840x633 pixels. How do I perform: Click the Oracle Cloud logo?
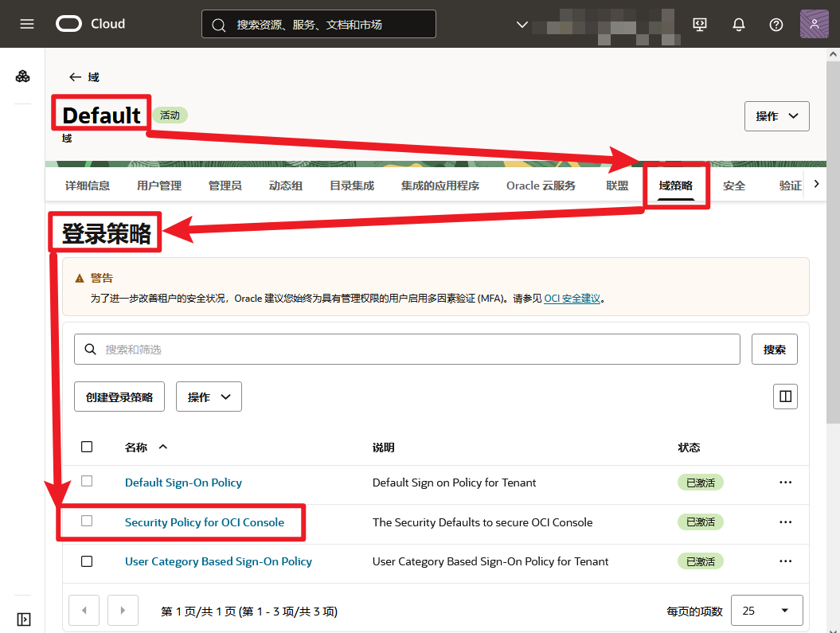point(91,24)
